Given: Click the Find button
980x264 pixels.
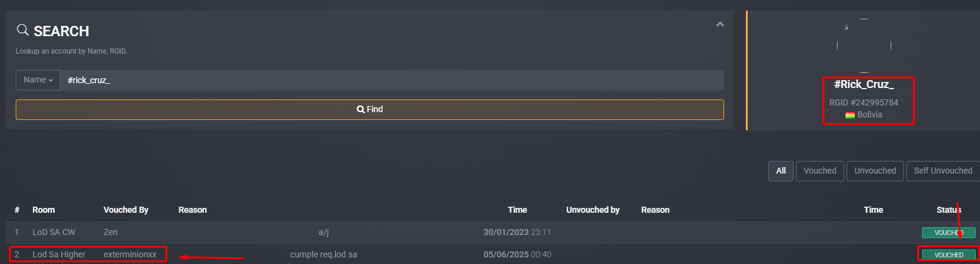Looking at the screenshot, I should click(x=369, y=110).
